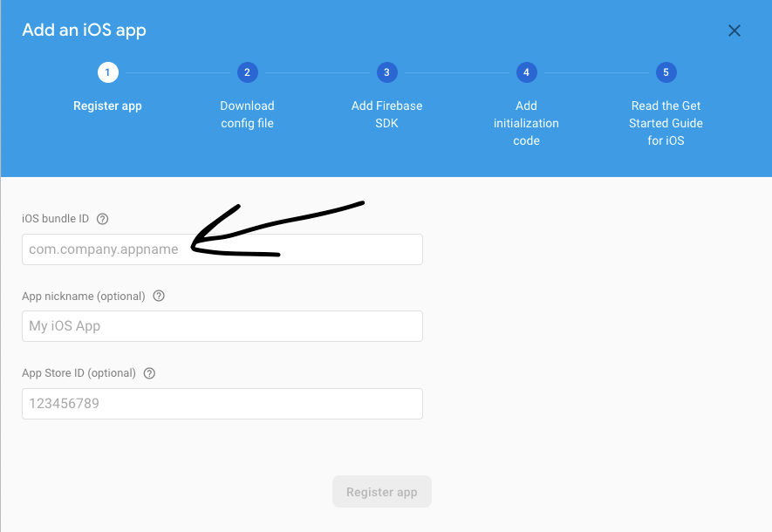Select the Download config file step label
Image resolution: width=772 pixels, height=532 pixels.
[247, 114]
